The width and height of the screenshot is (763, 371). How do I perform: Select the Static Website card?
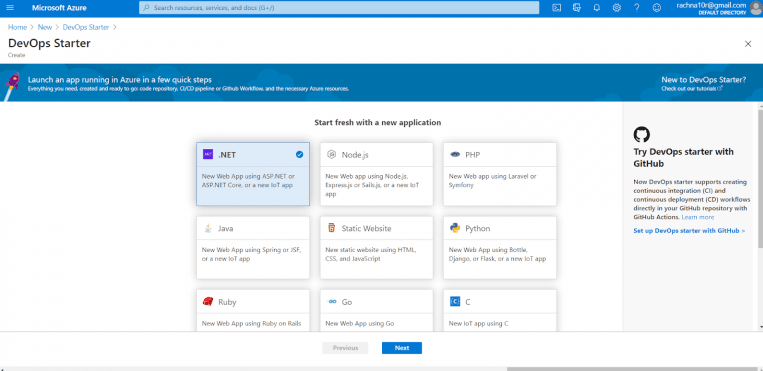376,247
